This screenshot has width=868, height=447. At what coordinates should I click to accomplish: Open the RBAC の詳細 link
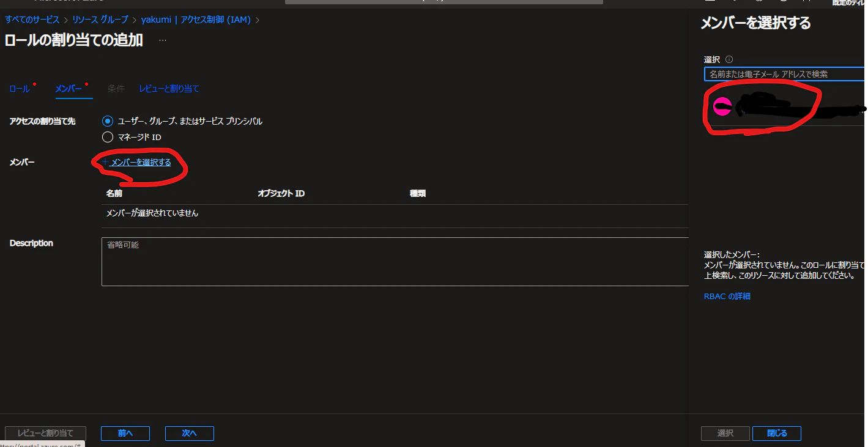(727, 296)
